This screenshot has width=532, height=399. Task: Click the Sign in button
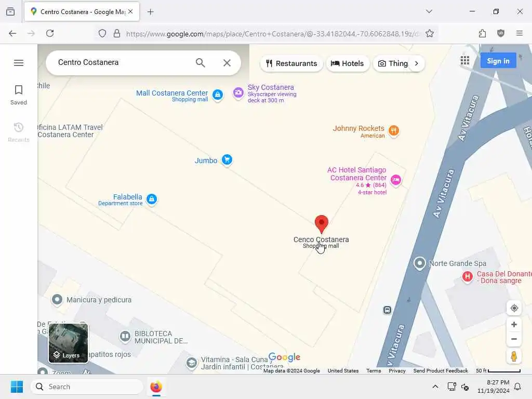498,61
